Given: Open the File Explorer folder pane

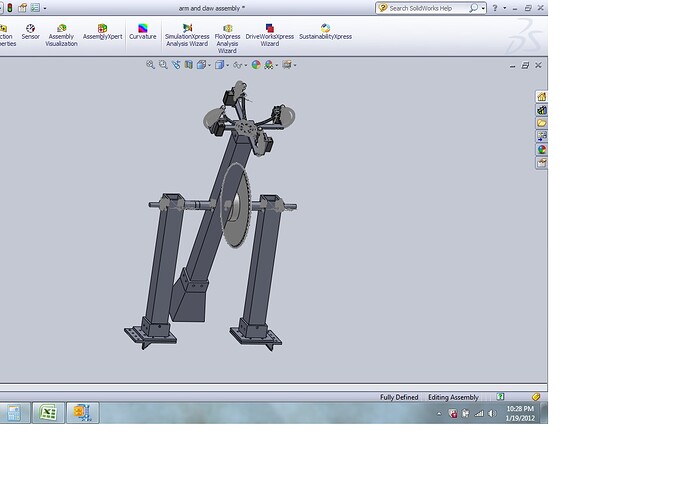Looking at the screenshot, I should coord(542,123).
